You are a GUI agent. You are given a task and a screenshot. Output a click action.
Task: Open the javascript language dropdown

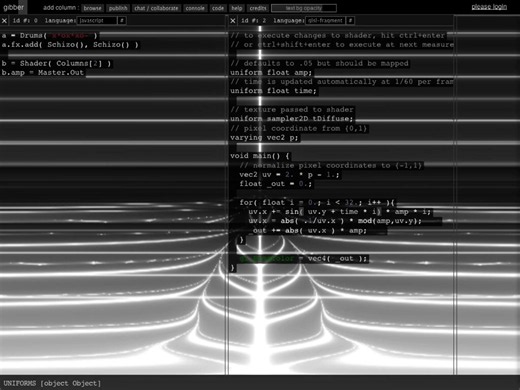pos(97,21)
